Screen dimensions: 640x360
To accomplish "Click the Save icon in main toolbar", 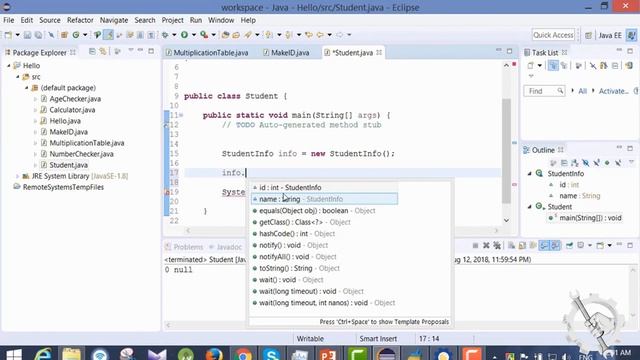I will (x=27, y=35).
